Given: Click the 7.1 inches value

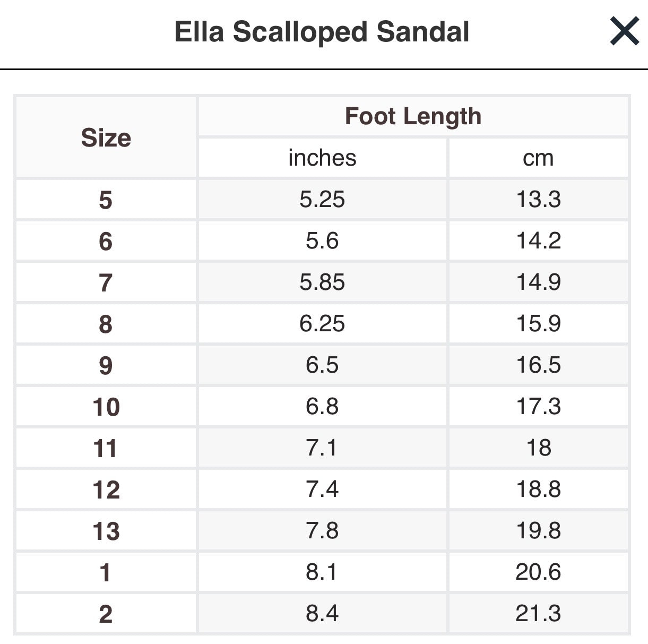Looking at the screenshot, I should coord(322,448).
